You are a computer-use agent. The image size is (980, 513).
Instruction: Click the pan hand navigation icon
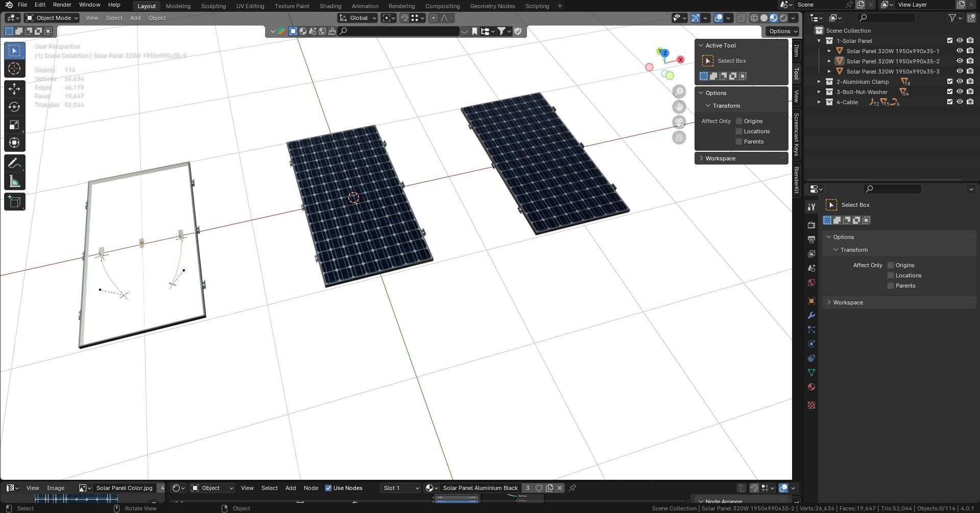pyautogui.click(x=679, y=107)
